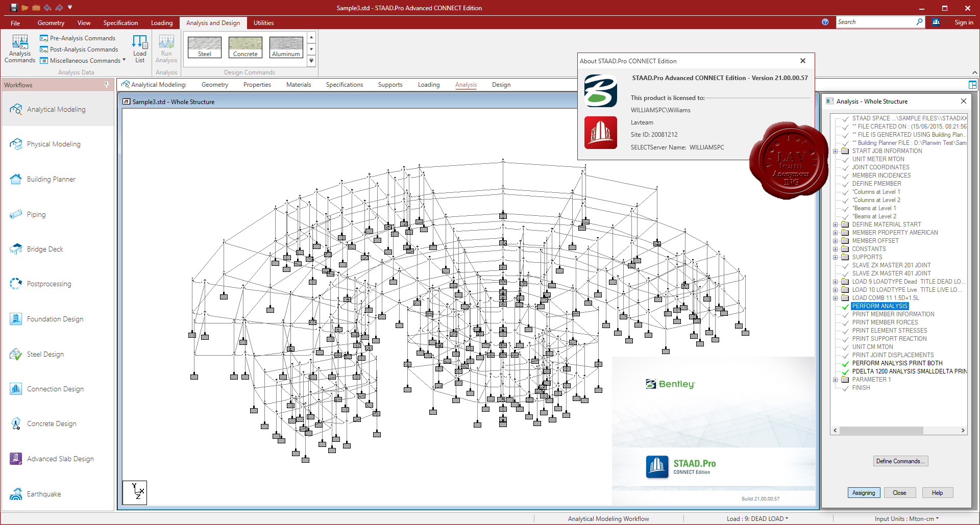
Task: Open Concrete Design workflow
Action: pos(57,423)
